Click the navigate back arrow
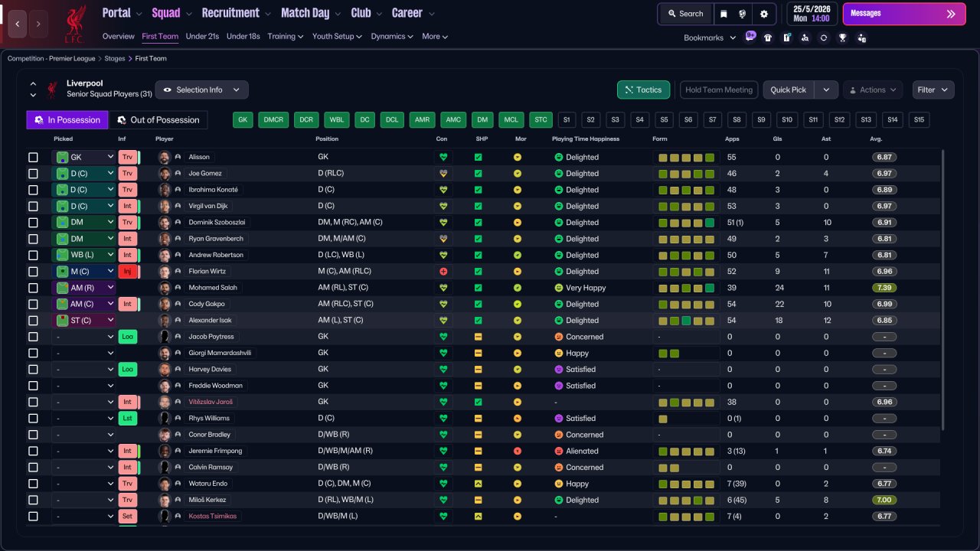The height and width of the screenshot is (551, 980). [18, 24]
